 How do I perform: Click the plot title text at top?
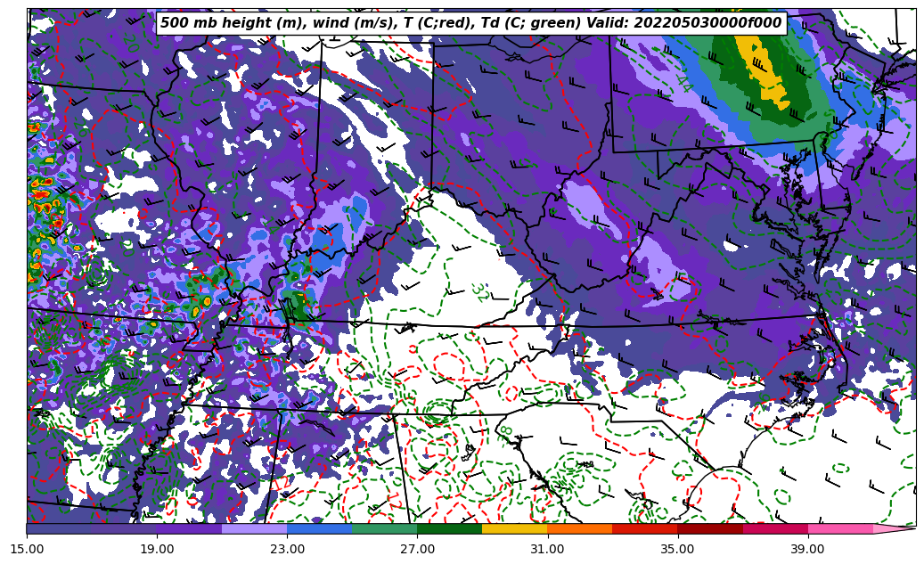[470, 23]
